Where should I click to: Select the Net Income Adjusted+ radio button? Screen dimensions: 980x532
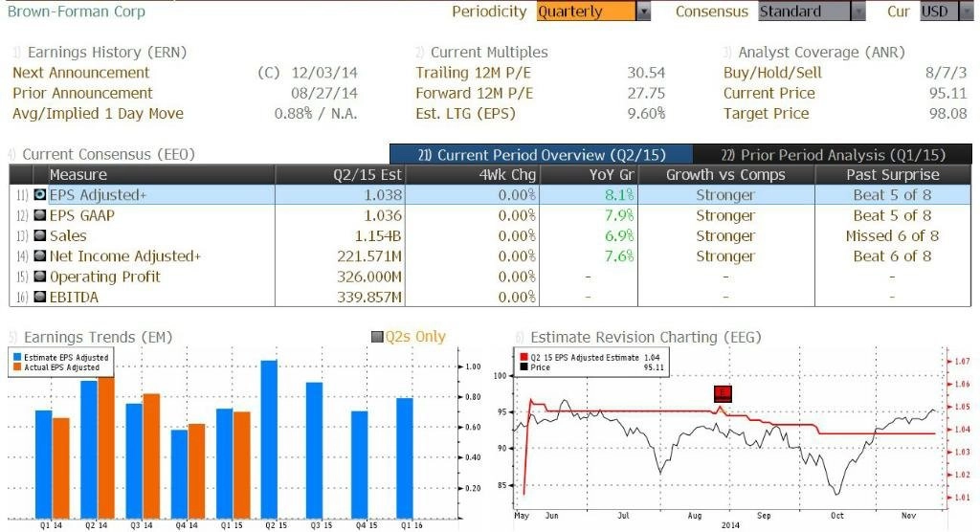pyautogui.click(x=40, y=256)
